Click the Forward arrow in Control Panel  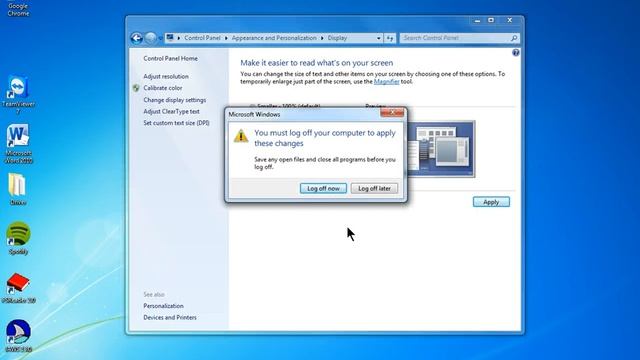pyautogui.click(x=150, y=38)
